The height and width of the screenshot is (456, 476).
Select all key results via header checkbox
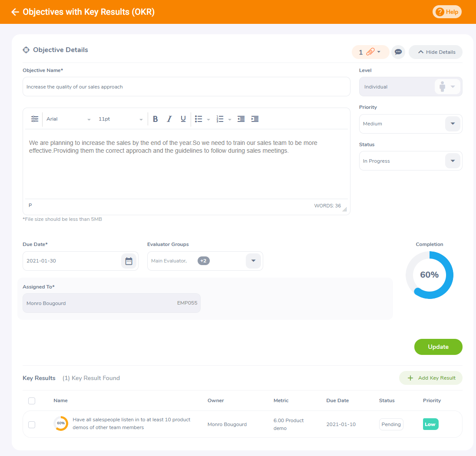tap(32, 400)
